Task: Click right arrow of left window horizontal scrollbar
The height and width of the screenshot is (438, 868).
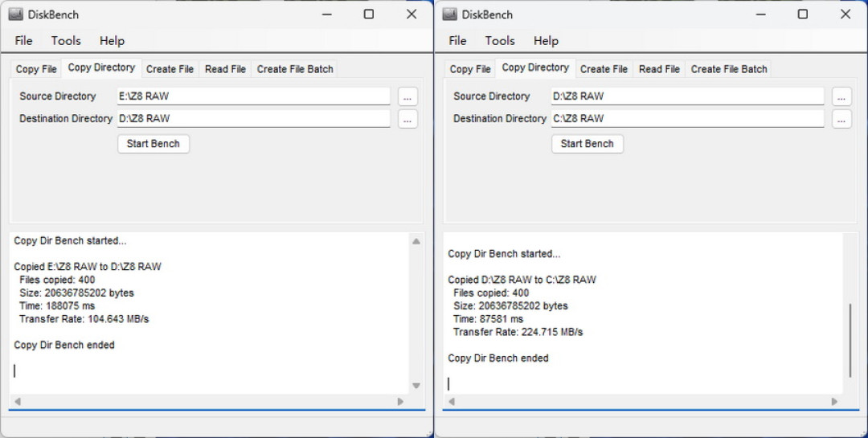Action: point(400,402)
